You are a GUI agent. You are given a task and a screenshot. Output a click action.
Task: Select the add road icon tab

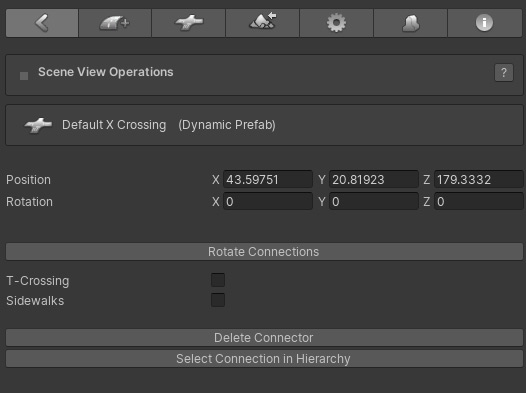[115, 23]
